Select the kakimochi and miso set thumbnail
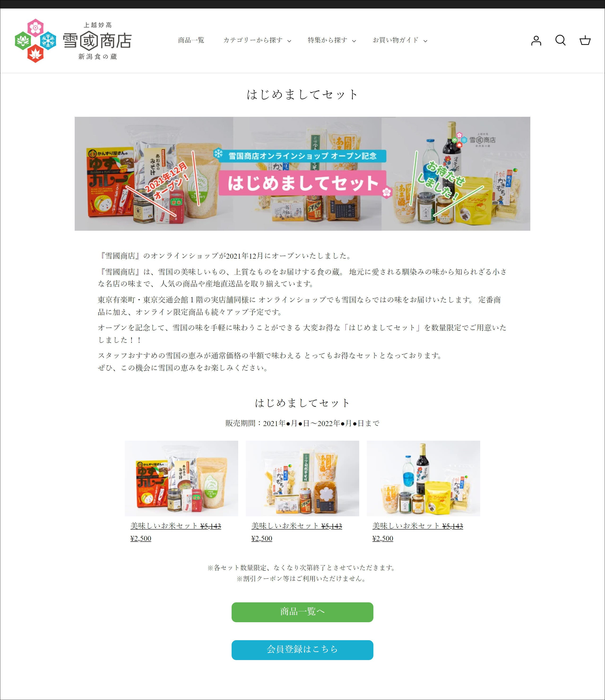The height and width of the screenshot is (700, 605). [302, 478]
